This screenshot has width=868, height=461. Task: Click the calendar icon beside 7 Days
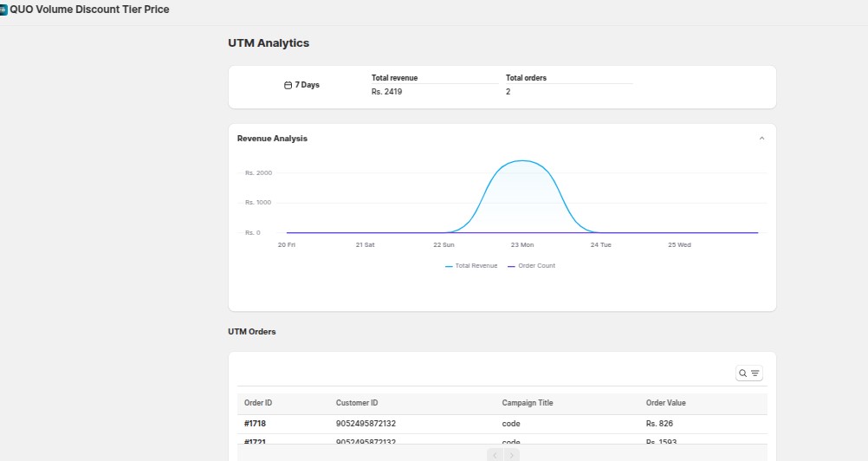tap(288, 85)
